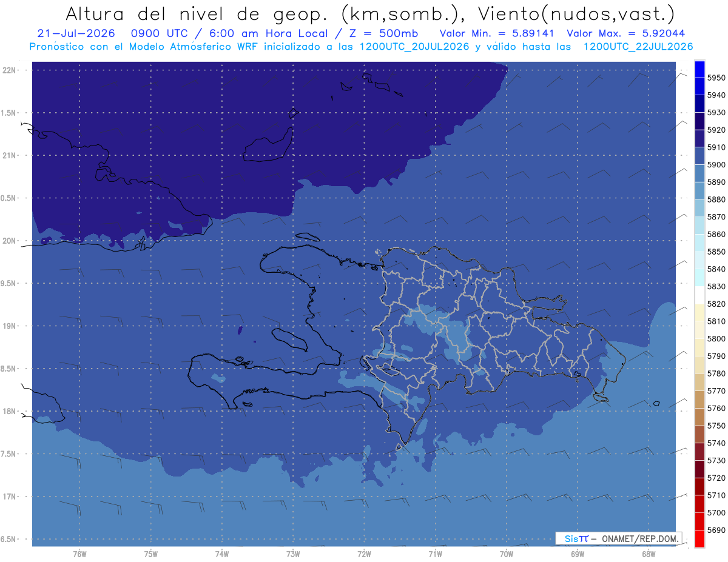Click the colorbar label '5690'
This screenshot has width=728, height=562.
coord(716,530)
